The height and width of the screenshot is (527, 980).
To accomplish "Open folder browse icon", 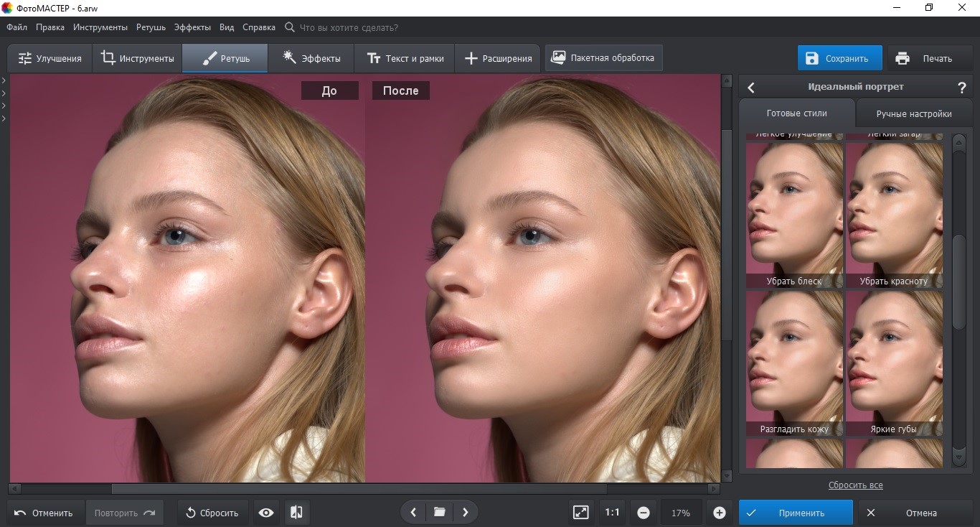I will (x=439, y=513).
